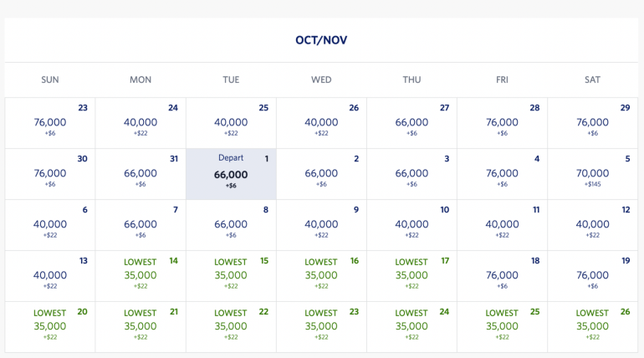Select the LOWEST fare on Saturday the 26th
This screenshot has height=358, width=644.
click(592, 327)
